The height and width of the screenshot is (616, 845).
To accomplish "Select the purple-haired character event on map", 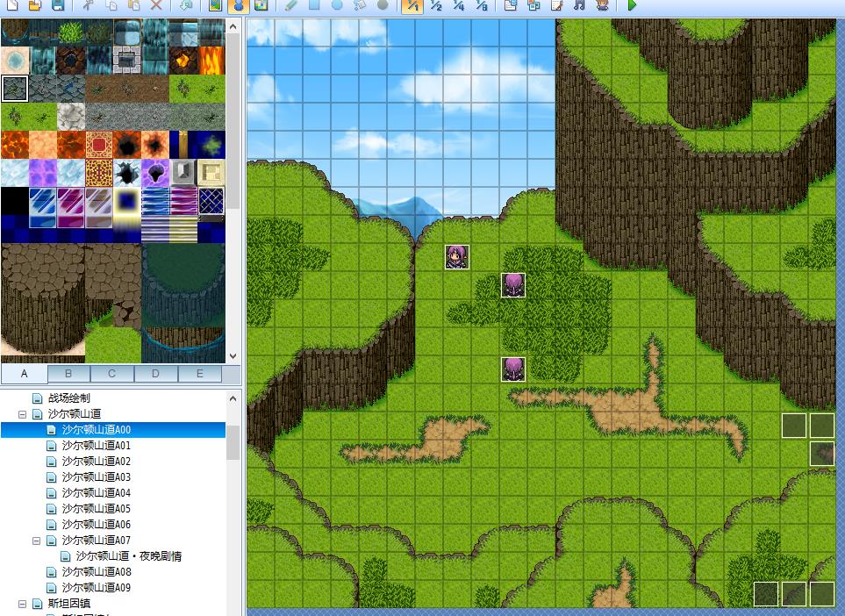I will [457, 257].
